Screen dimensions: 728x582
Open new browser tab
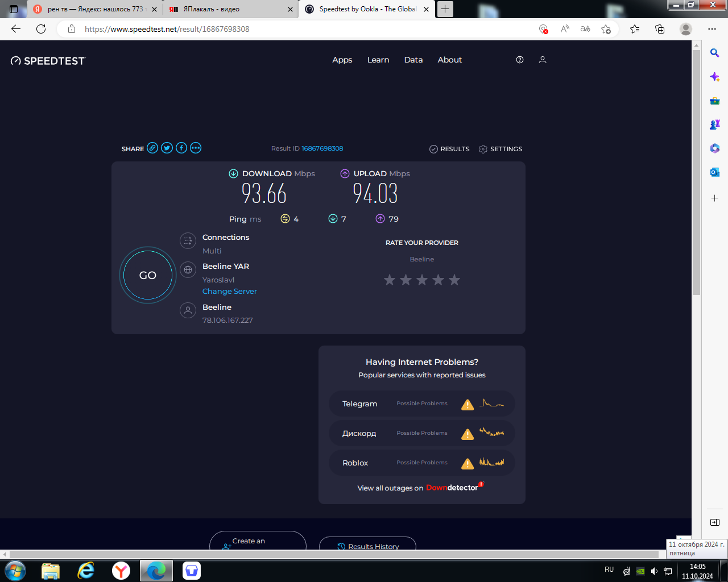[x=445, y=9]
